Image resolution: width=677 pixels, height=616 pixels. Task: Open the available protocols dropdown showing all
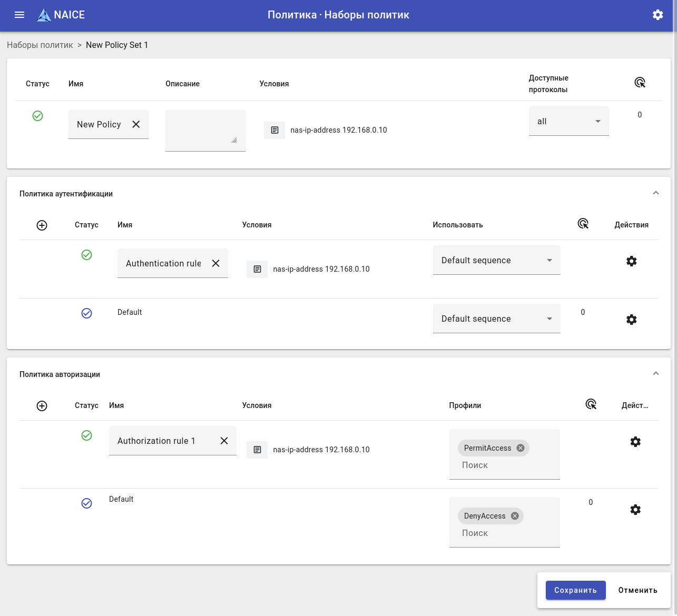tap(568, 122)
